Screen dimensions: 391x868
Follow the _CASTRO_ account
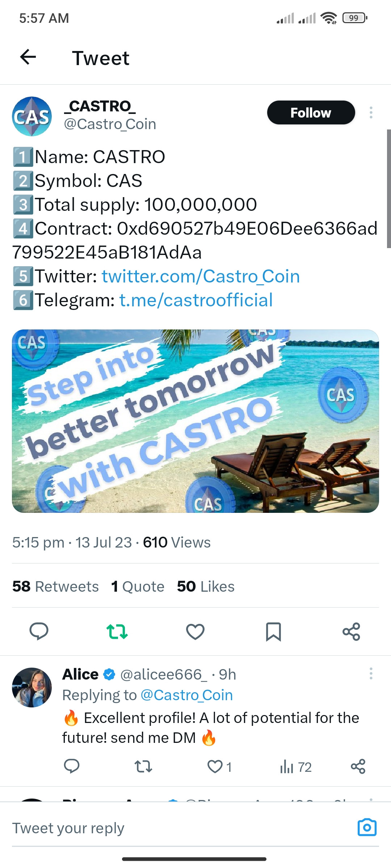311,112
